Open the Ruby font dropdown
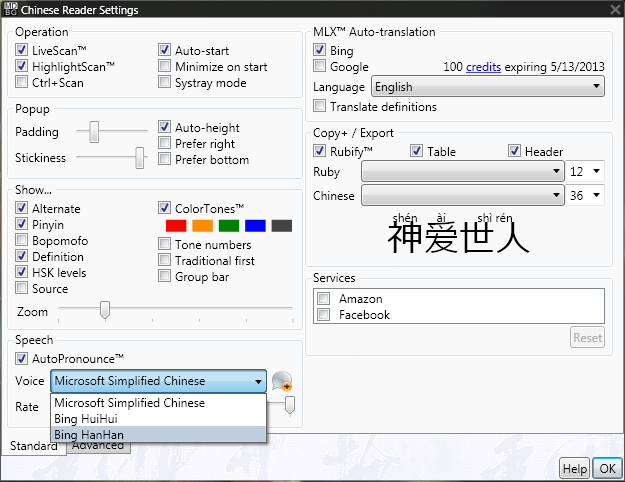625x482 pixels. click(463, 171)
